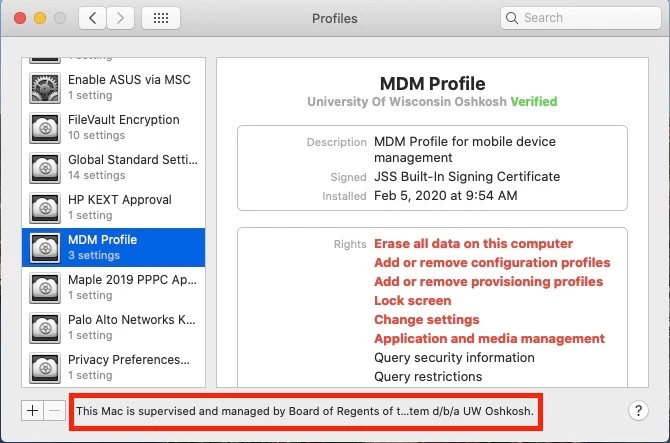Click MDM Profile for mobile device description
The width and height of the screenshot is (670, 443).
465,150
